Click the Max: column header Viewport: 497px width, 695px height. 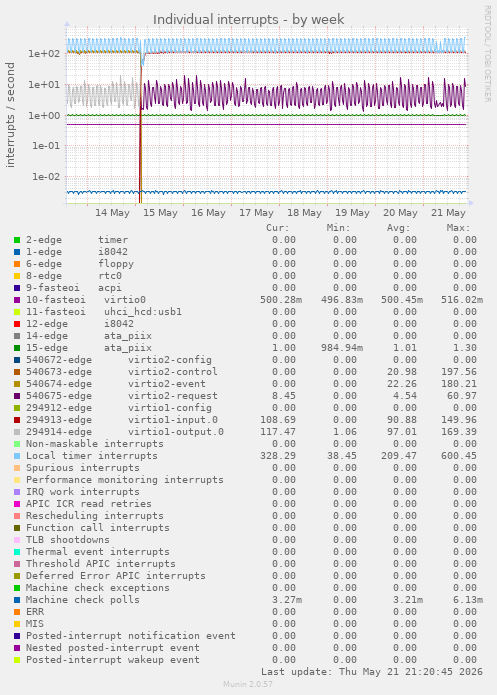click(458, 228)
